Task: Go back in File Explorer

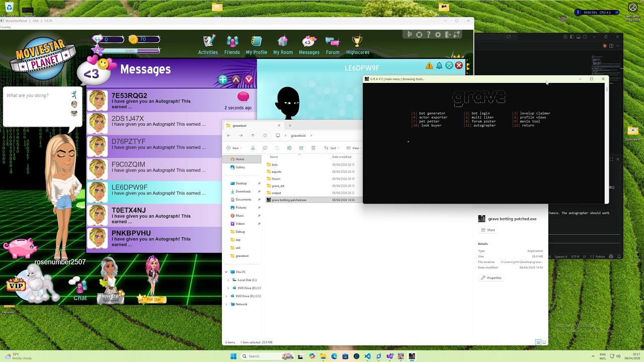Action: pyautogui.click(x=228, y=135)
